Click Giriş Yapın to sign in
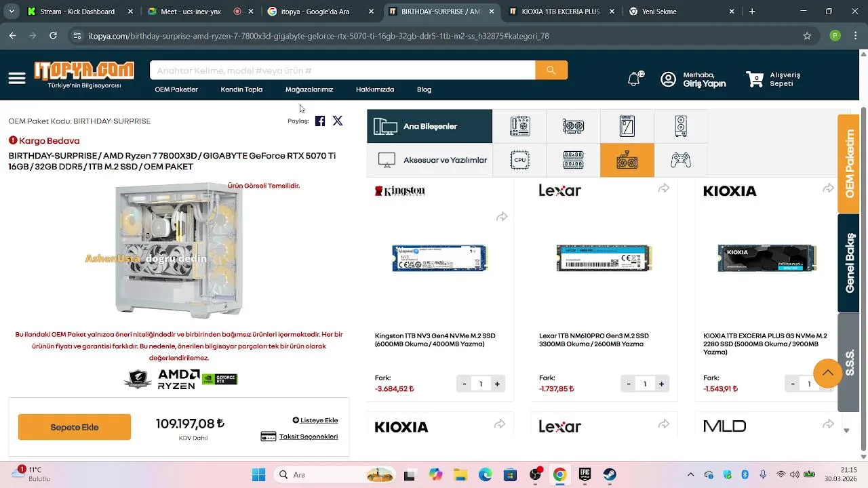This screenshot has height=488, width=868. point(704,84)
